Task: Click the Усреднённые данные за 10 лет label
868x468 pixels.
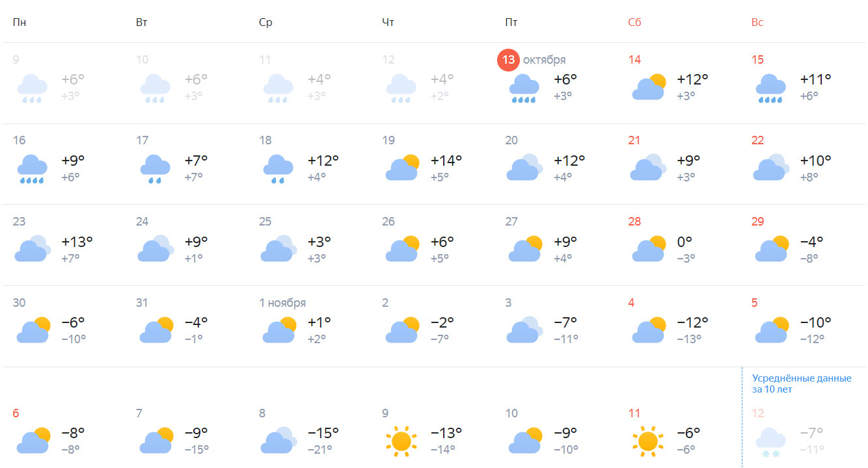Action: pyautogui.click(x=802, y=383)
